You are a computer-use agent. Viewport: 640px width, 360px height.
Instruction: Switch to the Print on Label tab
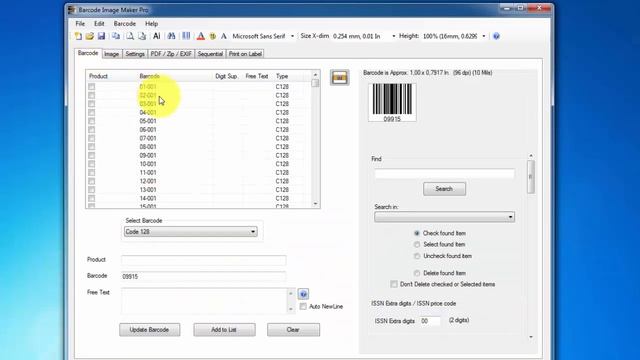click(245, 54)
